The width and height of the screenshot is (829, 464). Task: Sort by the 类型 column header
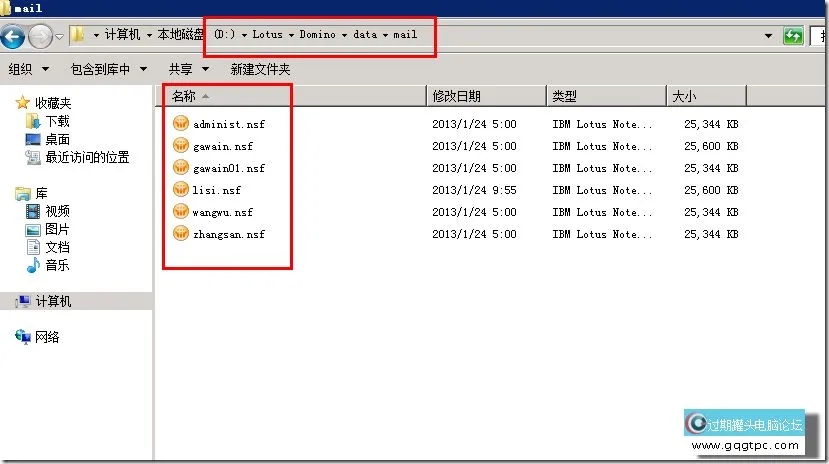(x=606, y=96)
